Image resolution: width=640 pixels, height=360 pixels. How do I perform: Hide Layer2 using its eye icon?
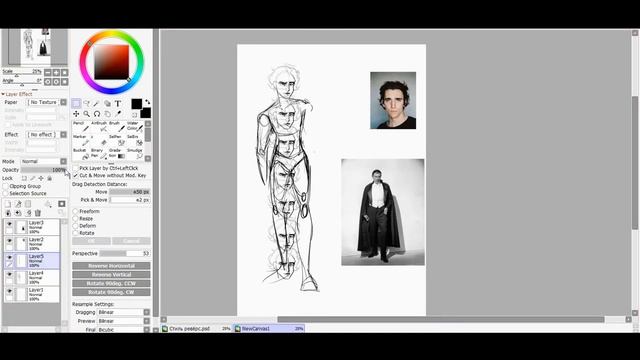click(x=9, y=241)
